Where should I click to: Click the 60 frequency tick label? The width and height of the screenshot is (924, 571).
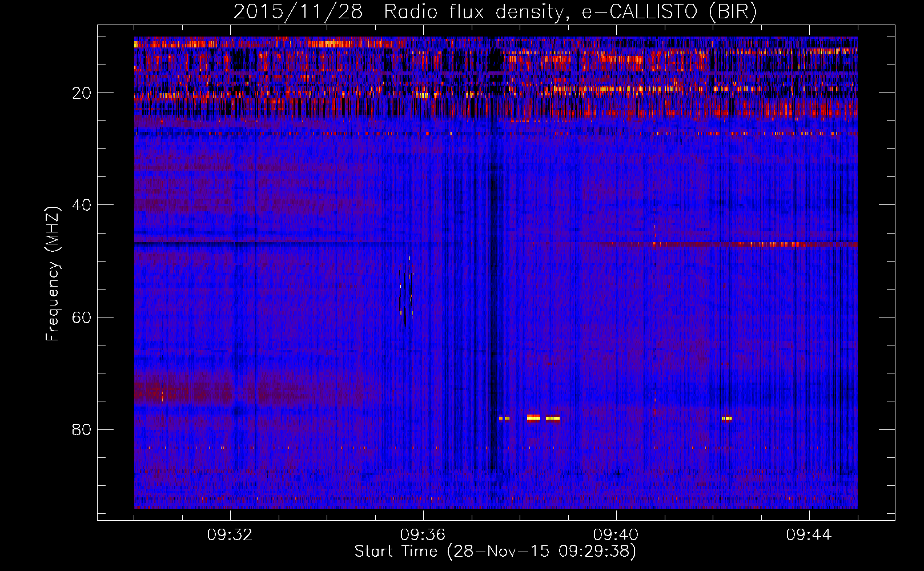82,317
